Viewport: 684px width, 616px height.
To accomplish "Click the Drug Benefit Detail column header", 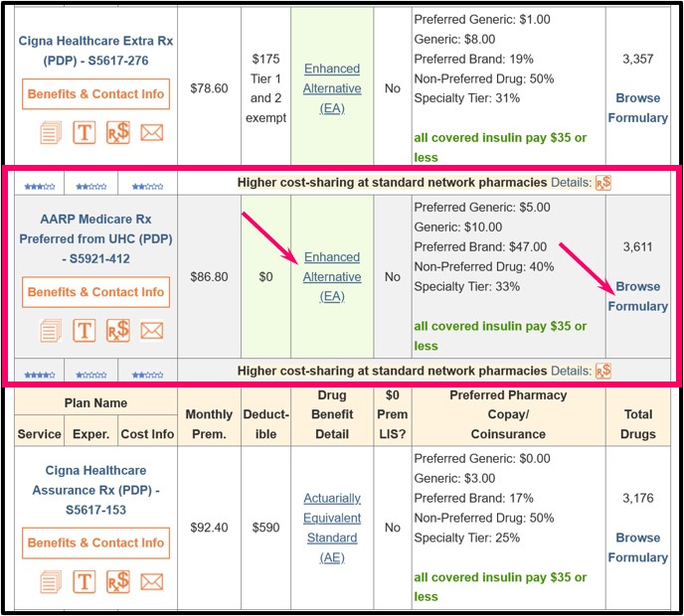I will click(332, 414).
